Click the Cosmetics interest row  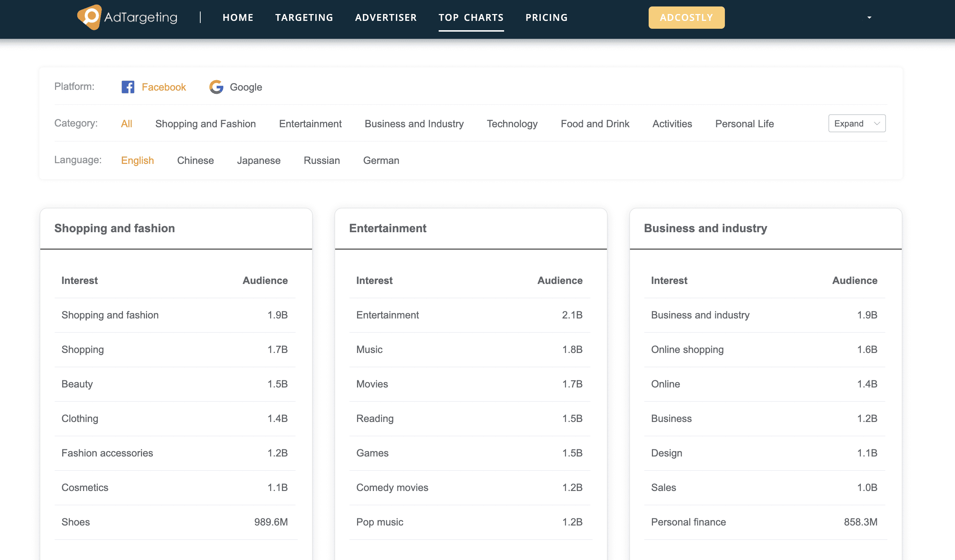(x=175, y=487)
